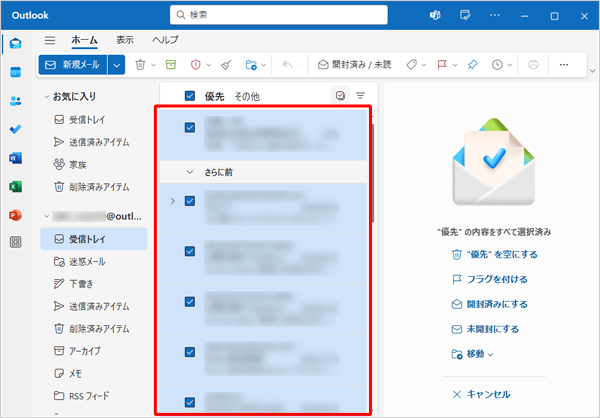Open the report shield dropdown arrow

pos(209,65)
